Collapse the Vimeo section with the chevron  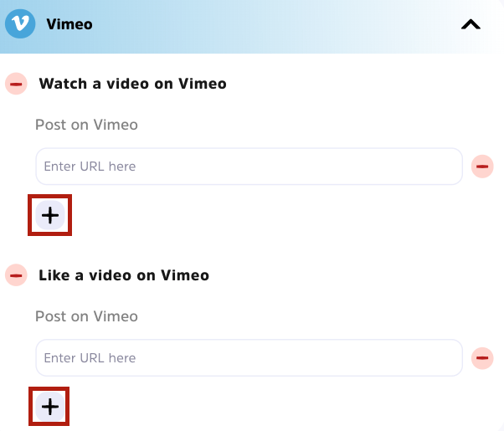pos(471,24)
